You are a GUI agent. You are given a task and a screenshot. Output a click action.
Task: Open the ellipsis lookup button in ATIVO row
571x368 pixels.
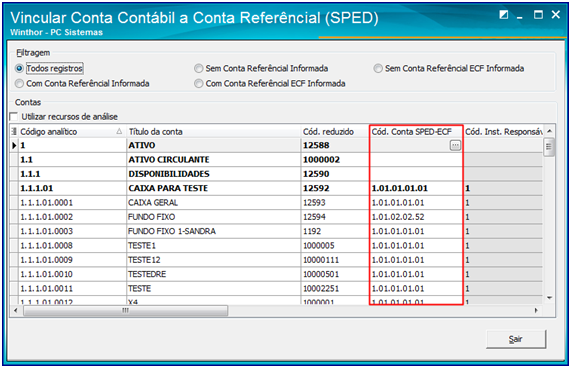click(455, 146)
